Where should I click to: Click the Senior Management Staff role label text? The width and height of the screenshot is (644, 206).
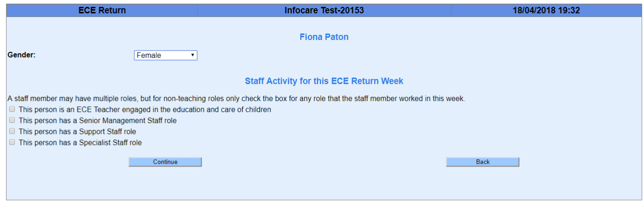[x=97, y=121]
